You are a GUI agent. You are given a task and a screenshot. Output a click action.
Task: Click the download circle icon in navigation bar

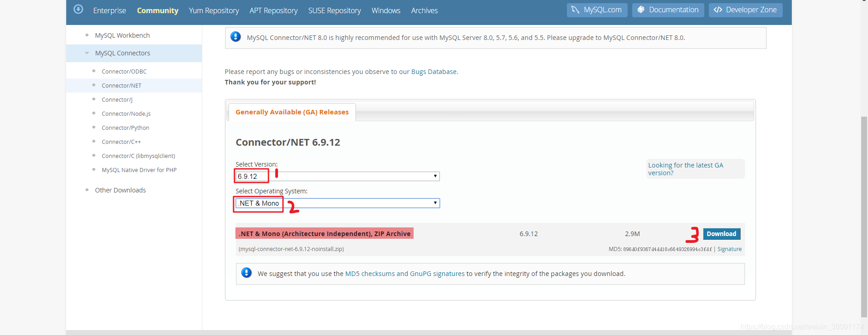click(x=78, y=9)
